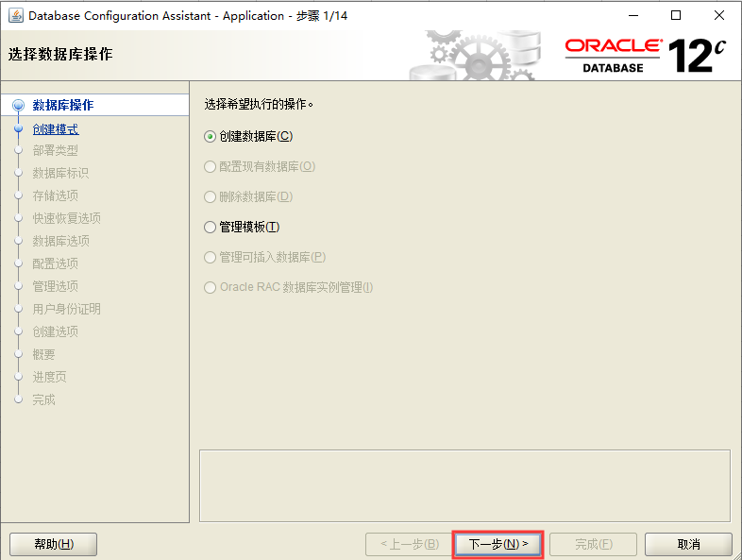
Task: Click the 数据库操作 step bullet icon
Action: [x=18, y=106]
